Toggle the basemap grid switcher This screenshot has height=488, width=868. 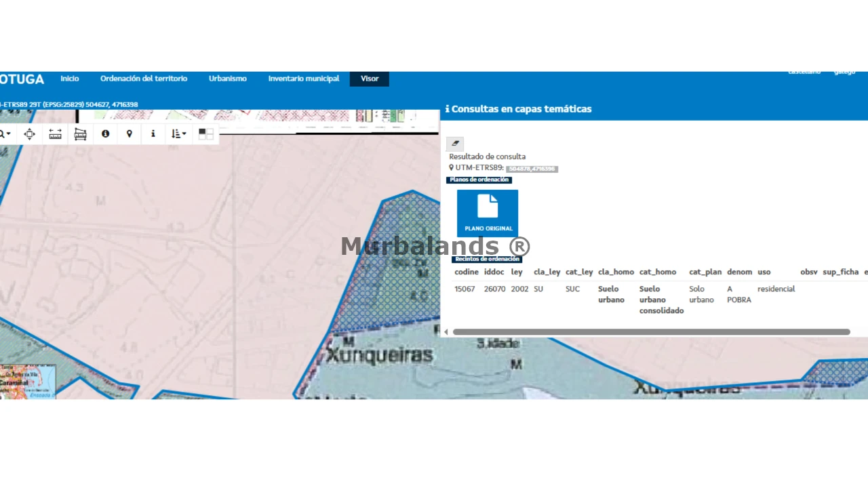(x=206, y=134)
